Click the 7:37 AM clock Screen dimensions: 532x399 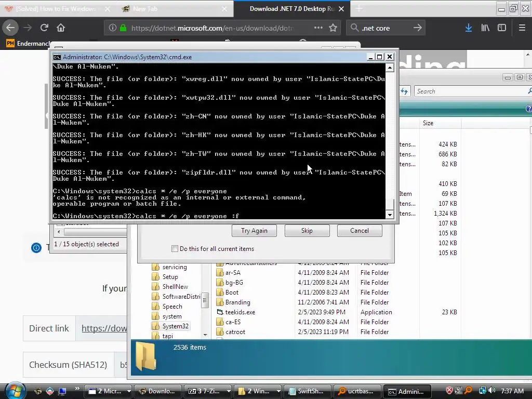point(512,391)
